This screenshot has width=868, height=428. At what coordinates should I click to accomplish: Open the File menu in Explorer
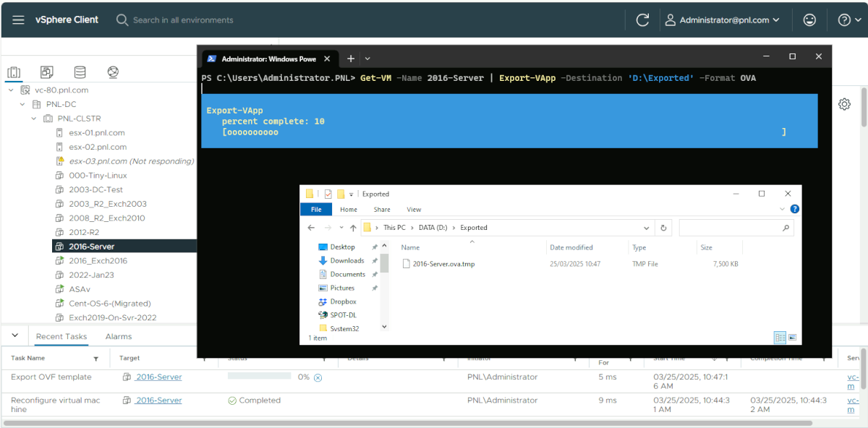[316, 210]
